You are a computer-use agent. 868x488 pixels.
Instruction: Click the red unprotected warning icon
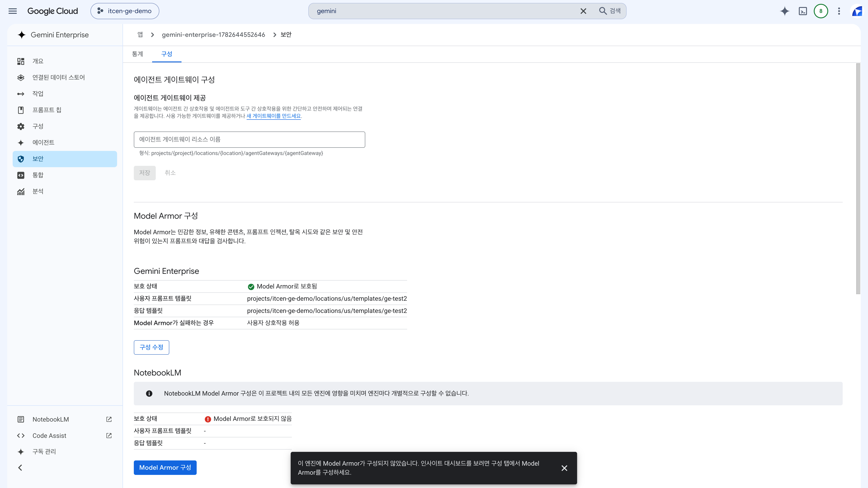coord(208,419)
